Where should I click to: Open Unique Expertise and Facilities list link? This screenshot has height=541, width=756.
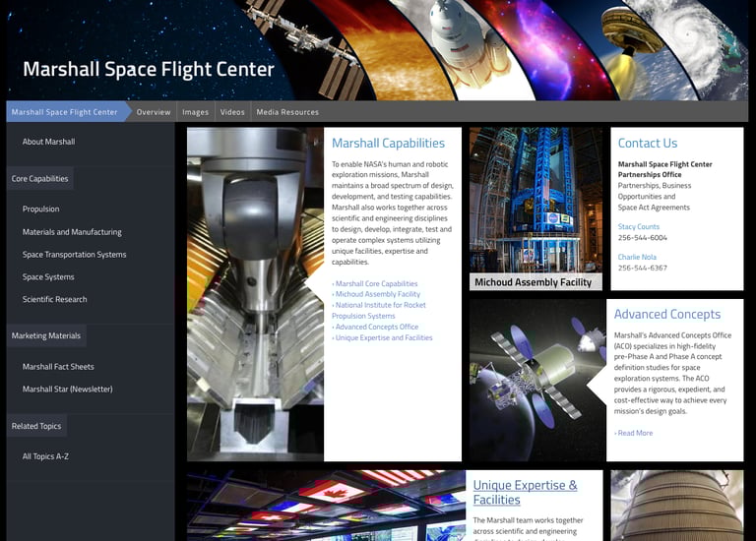[x=382, y=337]
